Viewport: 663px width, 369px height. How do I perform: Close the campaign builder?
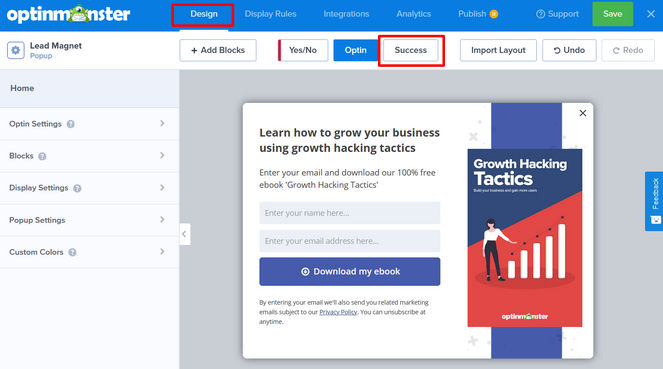tap(651, 14)
